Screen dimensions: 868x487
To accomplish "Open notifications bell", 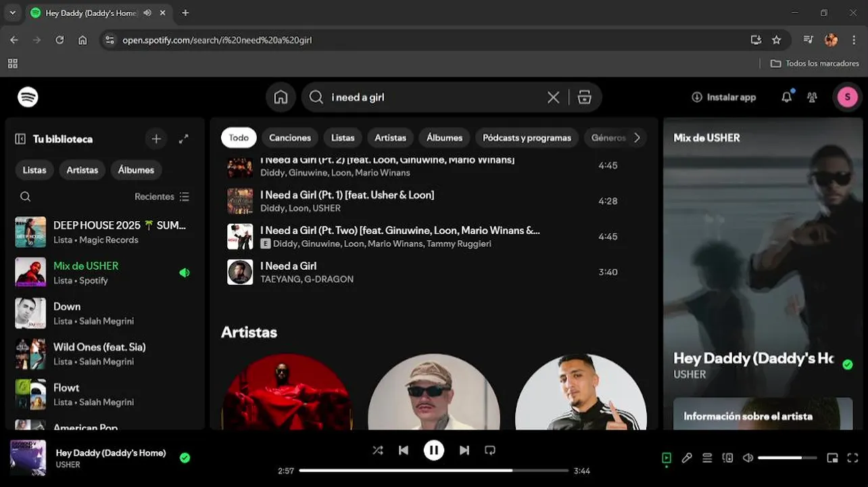I will click(x=786, y=97).
